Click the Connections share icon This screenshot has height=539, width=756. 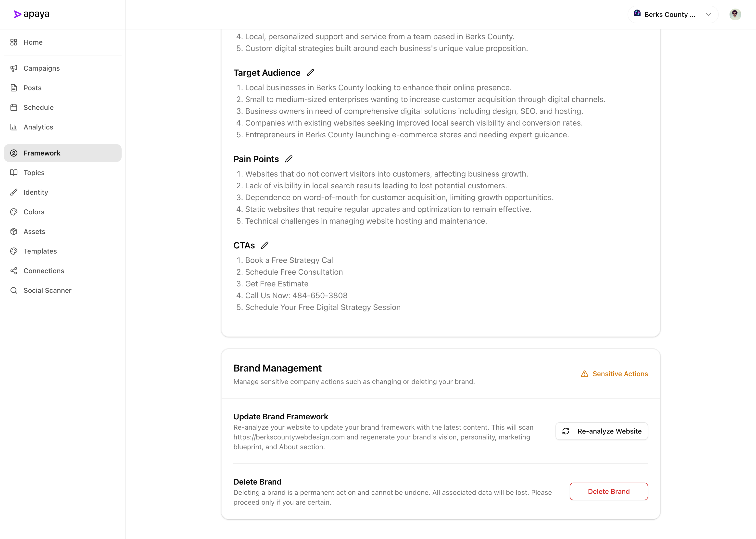click(13, 271)
